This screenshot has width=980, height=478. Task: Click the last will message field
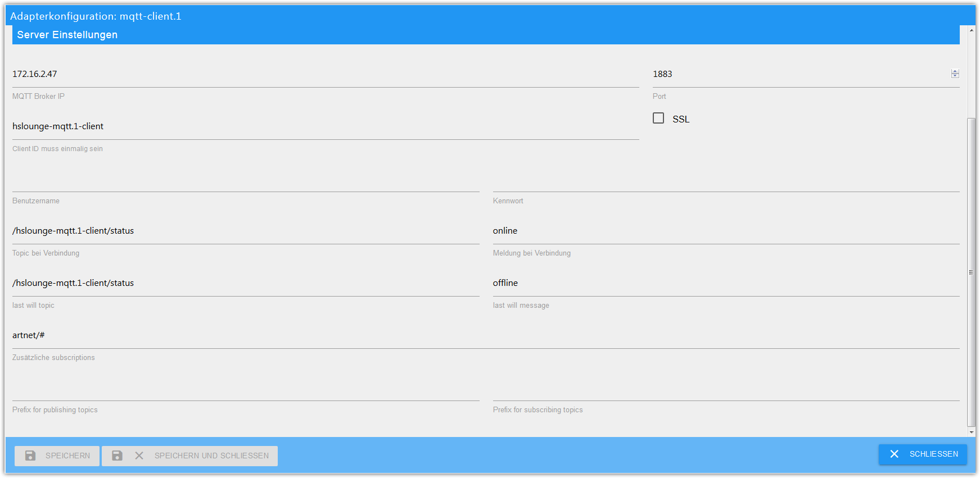[x=726, y=283]
